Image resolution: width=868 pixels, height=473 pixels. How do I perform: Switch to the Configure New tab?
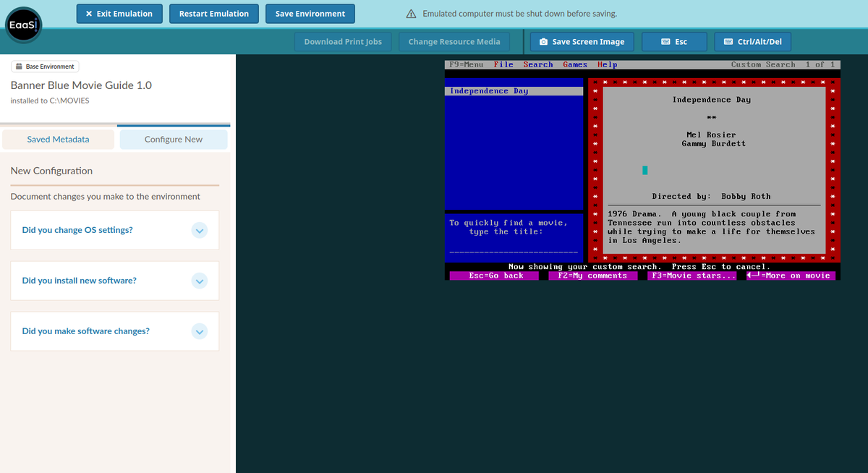pyautogui.click(x=174, y=140)
